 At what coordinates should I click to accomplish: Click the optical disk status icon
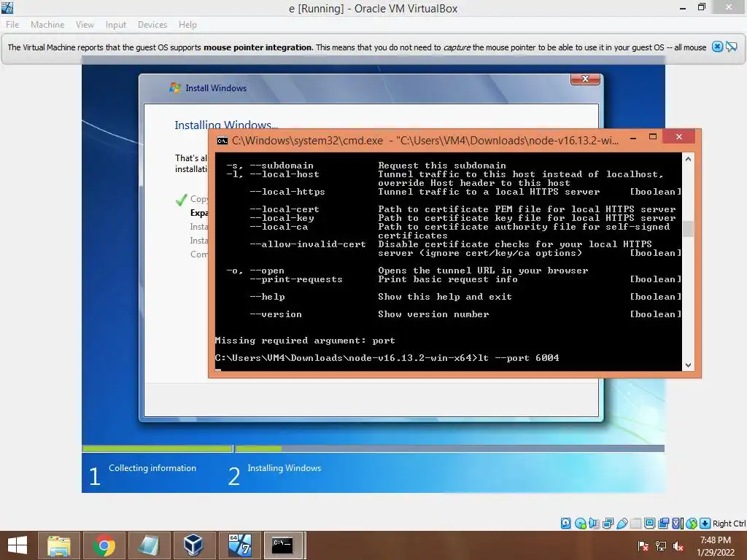tap(580, 524)
